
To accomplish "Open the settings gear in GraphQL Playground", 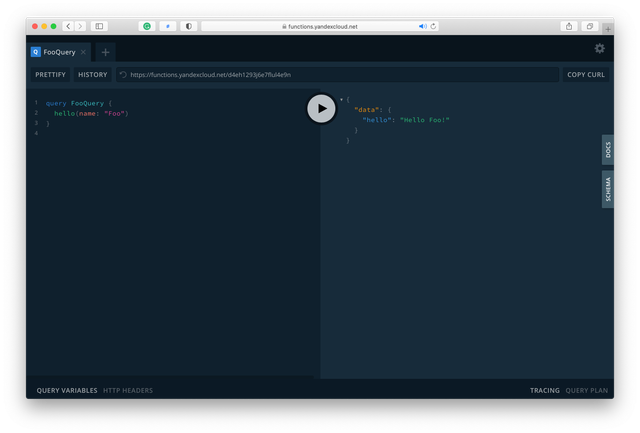I will click(x=599, y=48).
